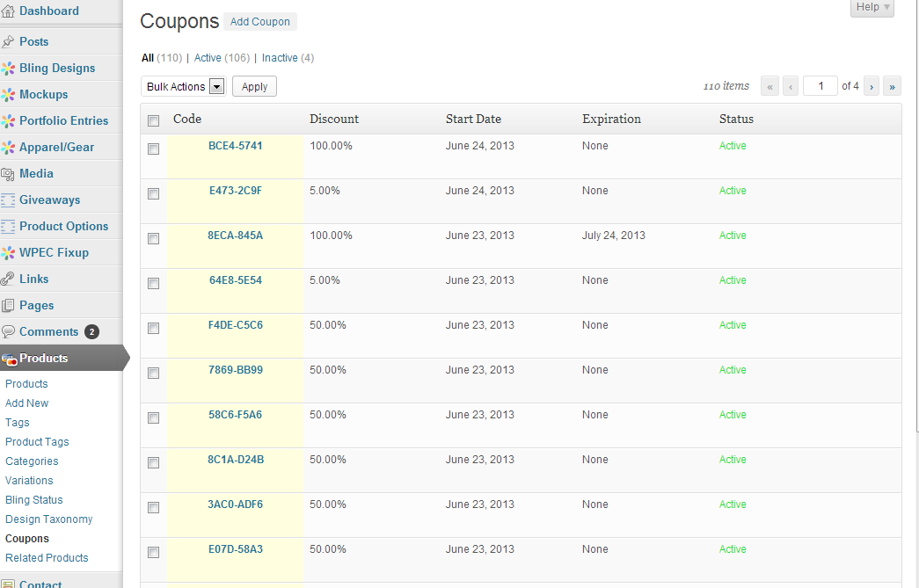Viewport: 919px width, 588px height.
Task: Click the Posts pushpin icon
Action: click(x=9, y=41)
